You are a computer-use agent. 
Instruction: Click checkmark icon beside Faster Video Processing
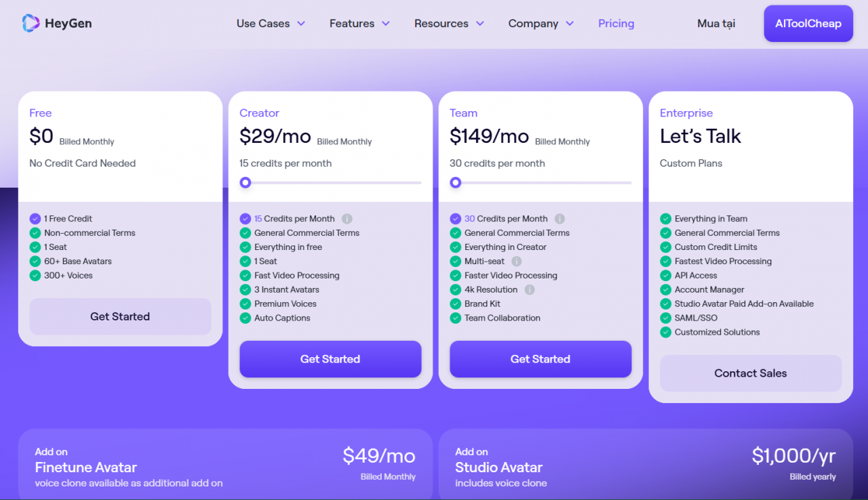tap(456, 276)
